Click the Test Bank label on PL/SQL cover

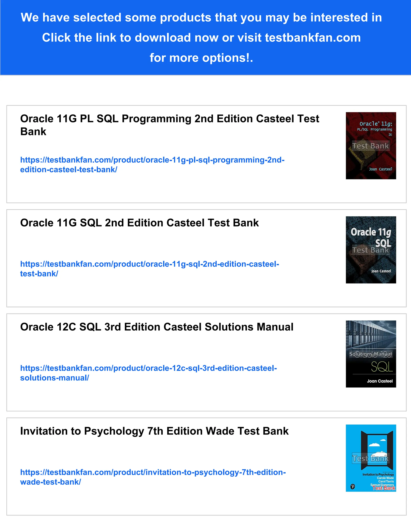pyautogui.click(x=371, y=146)
